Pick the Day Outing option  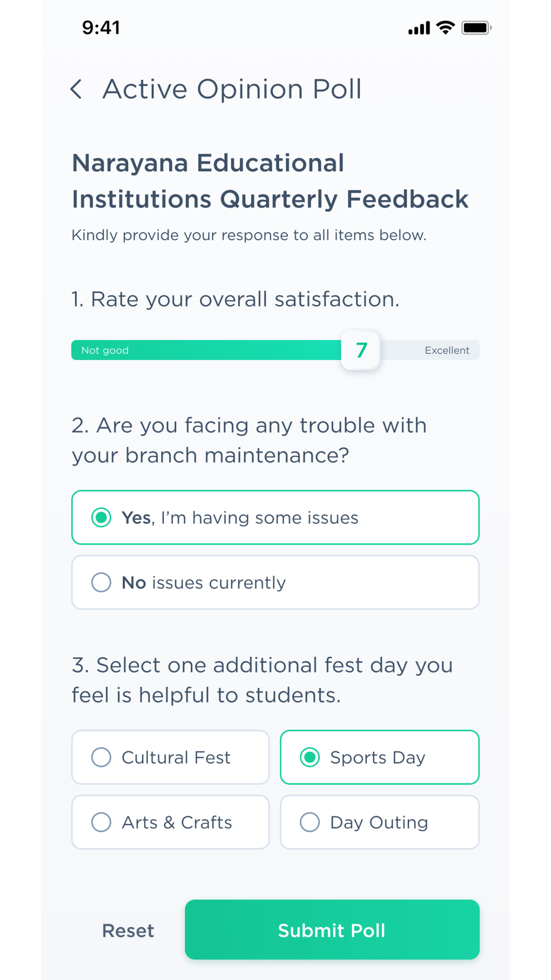coord(379,822)
